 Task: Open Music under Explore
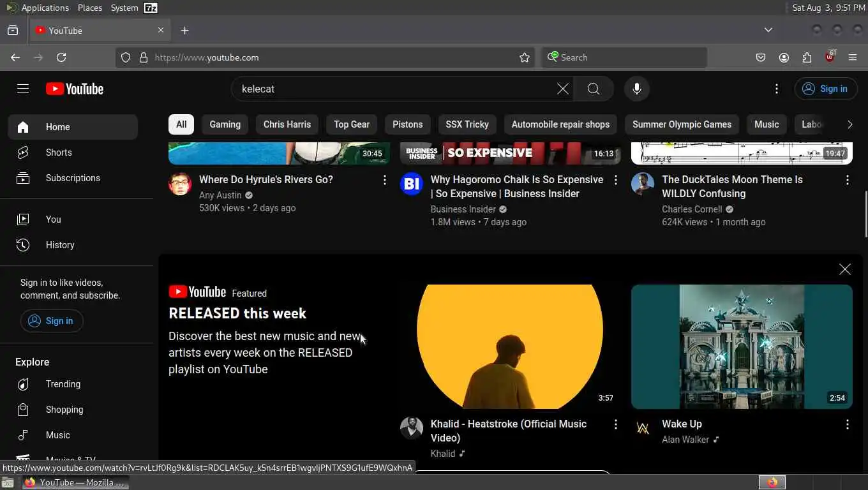73,435
